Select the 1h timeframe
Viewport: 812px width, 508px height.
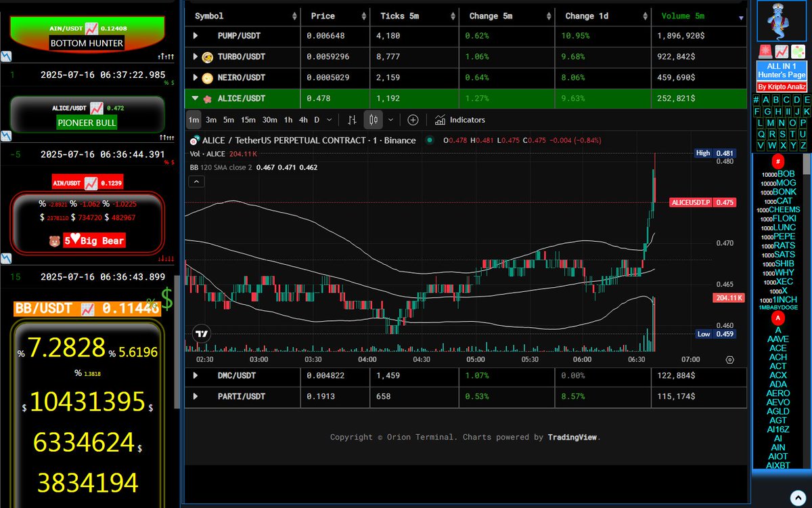288,120
